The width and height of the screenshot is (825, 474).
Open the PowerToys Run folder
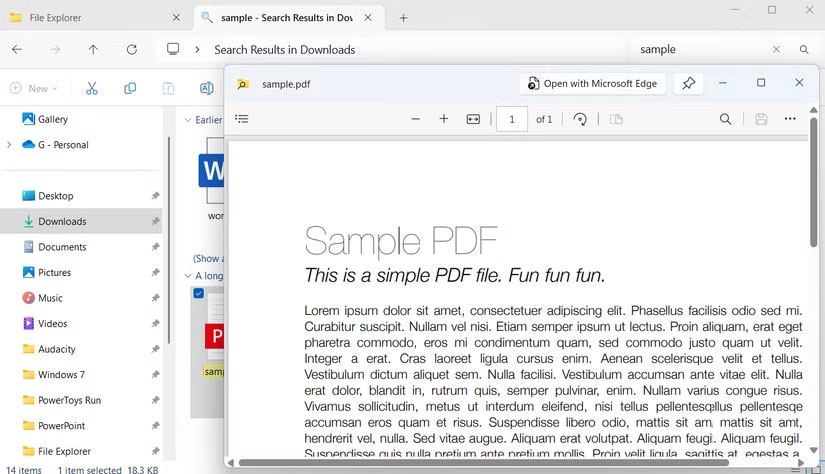(x=69, y=400)
